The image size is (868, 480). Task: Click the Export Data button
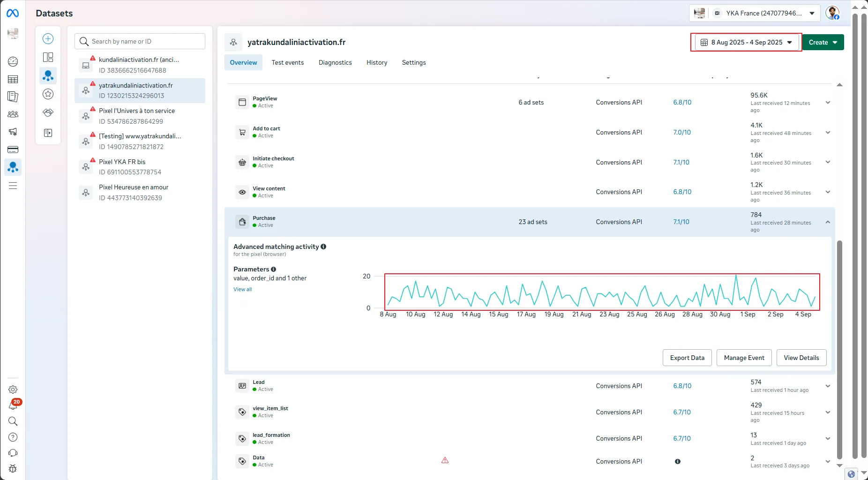pyautogui.click(x=687, y=358)
